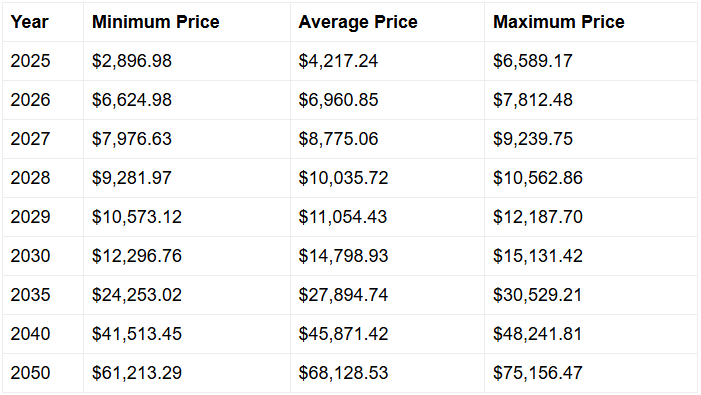Select the $2,896.98 minimum price cell
701x395 pixels.
[x=187, y=61]
